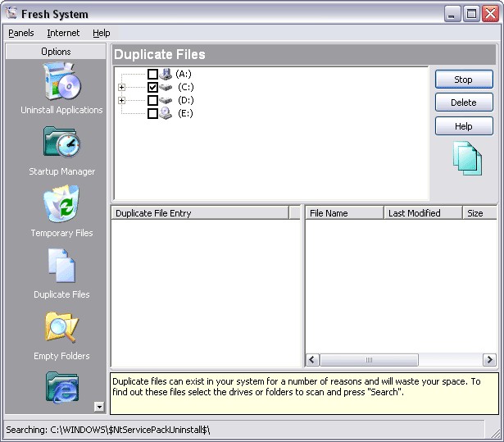Open the Panels menu
This screenshot has height=442, width=504.
point(21,33)
